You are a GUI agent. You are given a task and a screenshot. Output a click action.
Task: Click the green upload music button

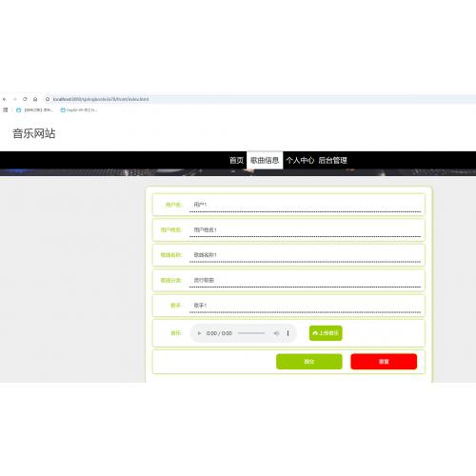point(326,333)
